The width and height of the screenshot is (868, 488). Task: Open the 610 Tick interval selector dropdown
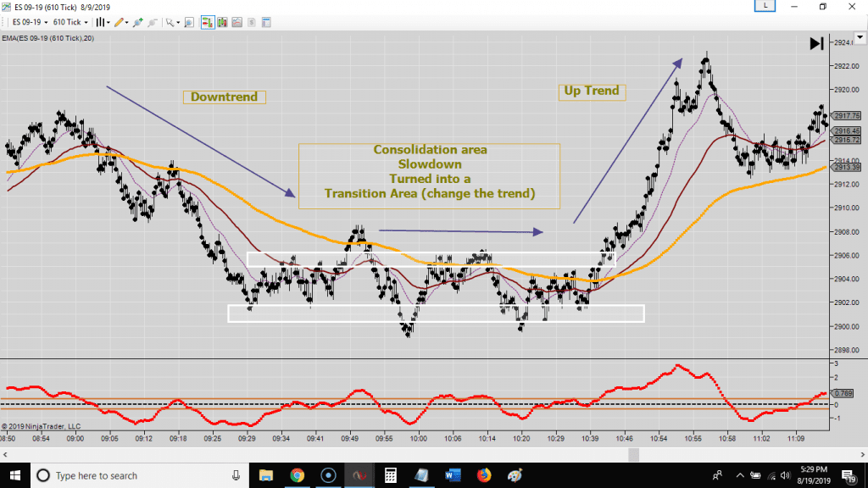tap(70, 22)
